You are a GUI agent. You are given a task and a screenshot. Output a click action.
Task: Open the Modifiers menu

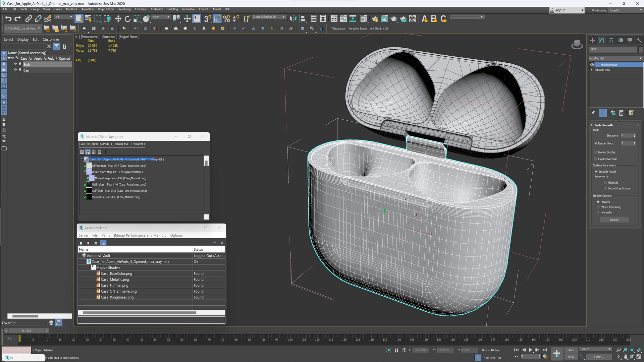(x=71, y=9)
